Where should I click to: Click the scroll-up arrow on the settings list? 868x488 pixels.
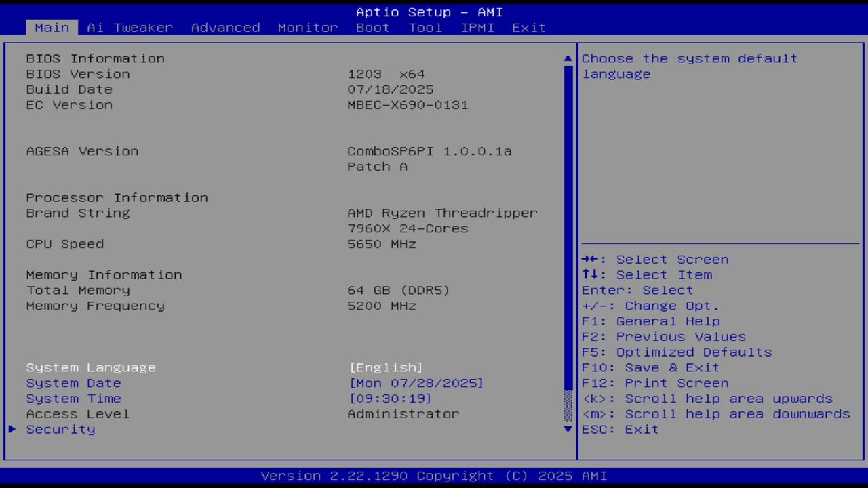coord(567,58)
